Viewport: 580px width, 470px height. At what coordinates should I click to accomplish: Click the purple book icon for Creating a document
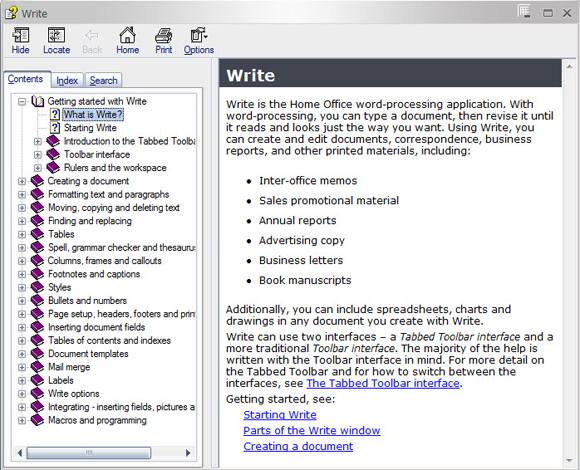click(x=37, y=181)
